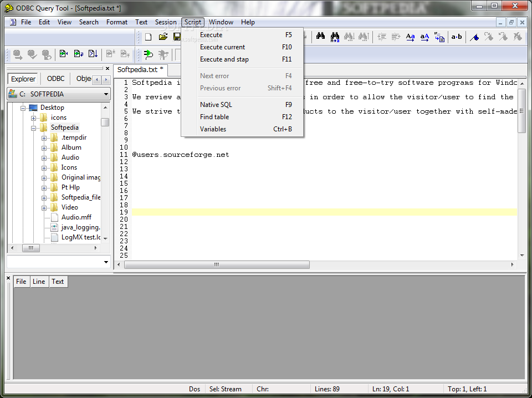Expand the Album folder node
This screenshot has width=532, height=398.
click(44, 148)
